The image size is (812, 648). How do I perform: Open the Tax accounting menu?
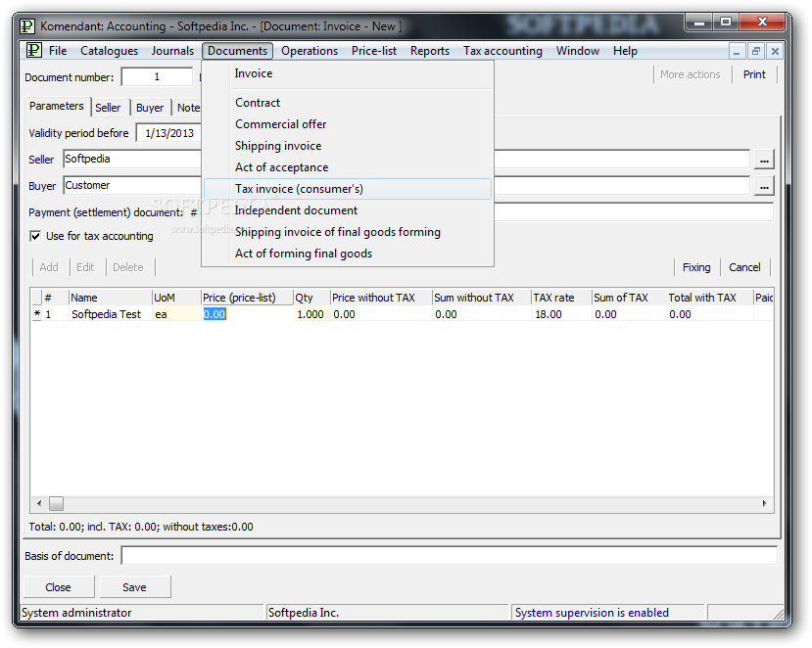(x=502, y=51)
